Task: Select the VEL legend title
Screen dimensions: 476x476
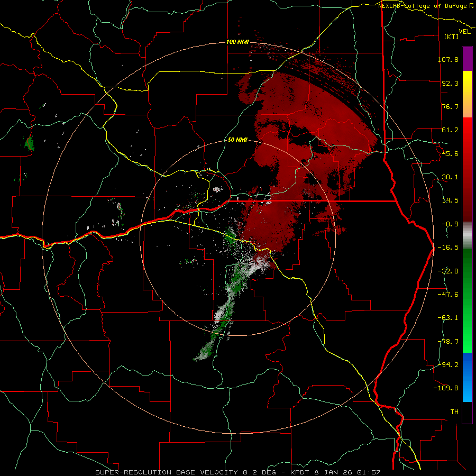Action: 465,32
